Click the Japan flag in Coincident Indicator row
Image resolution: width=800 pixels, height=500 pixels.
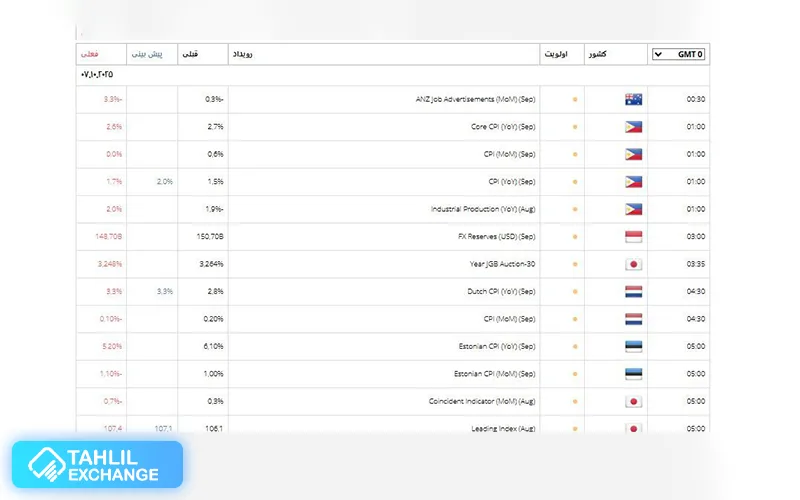point(632,402)
